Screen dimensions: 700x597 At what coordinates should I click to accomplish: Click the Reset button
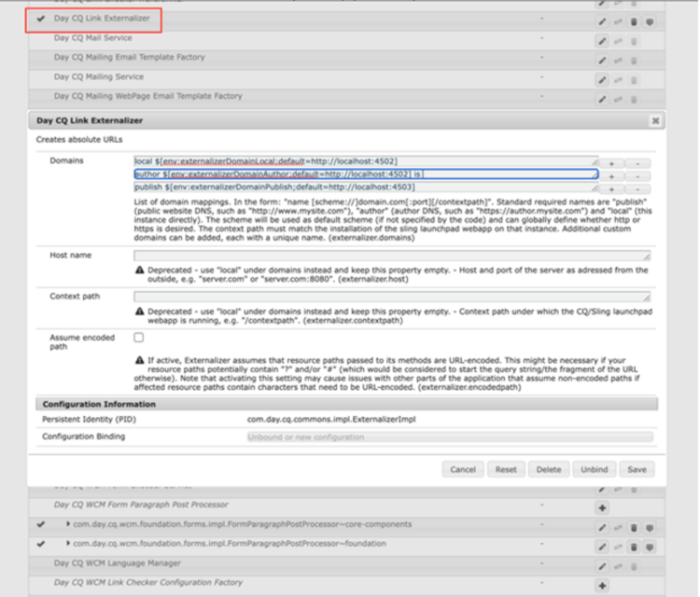(506, 469)
